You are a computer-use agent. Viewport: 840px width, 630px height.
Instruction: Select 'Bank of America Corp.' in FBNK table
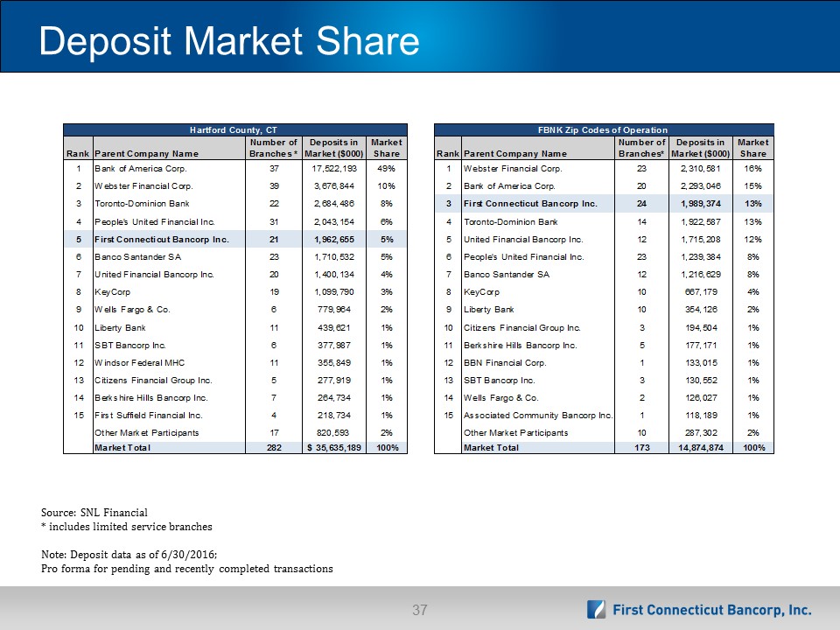509,185
